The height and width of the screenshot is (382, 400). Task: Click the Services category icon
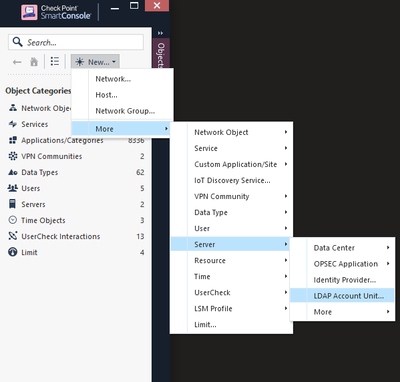(13, 124)
